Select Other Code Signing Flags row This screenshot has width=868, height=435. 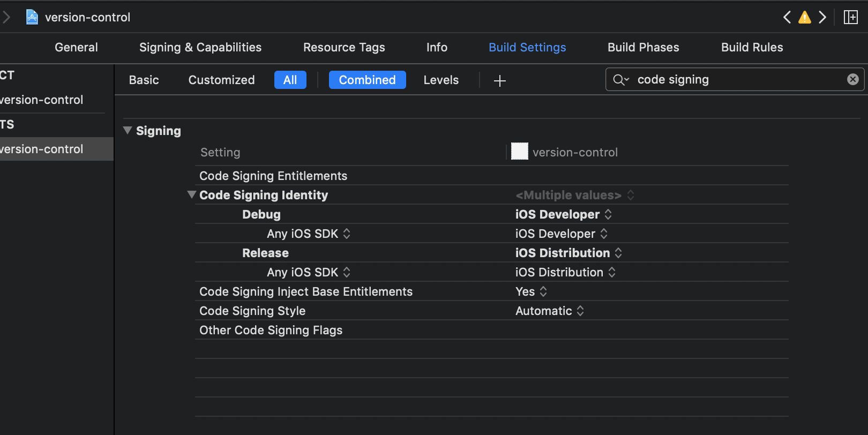(x=492, y=330)
